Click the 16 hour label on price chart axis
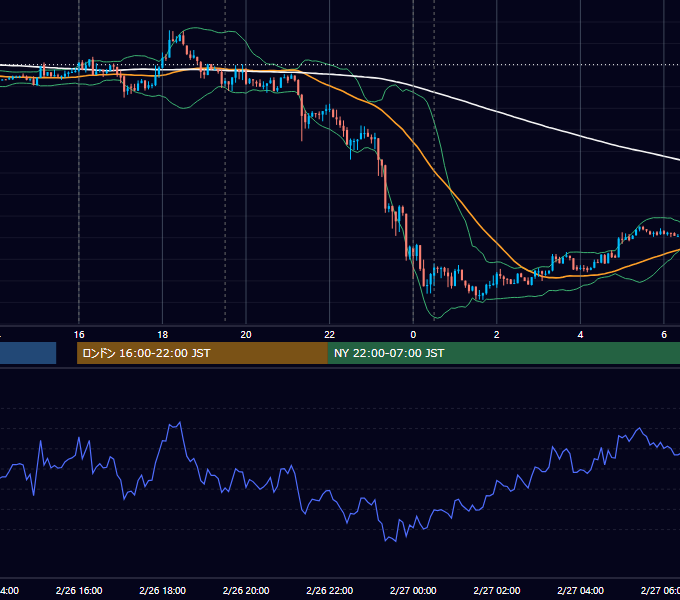680x600 pixels. point(79,335)
